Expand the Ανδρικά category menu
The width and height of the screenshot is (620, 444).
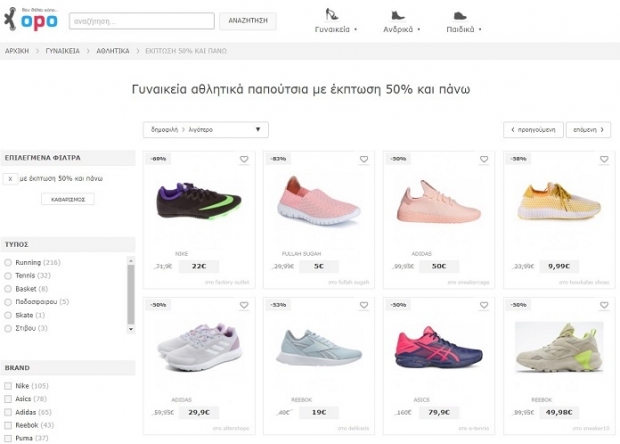coord(402,29)
